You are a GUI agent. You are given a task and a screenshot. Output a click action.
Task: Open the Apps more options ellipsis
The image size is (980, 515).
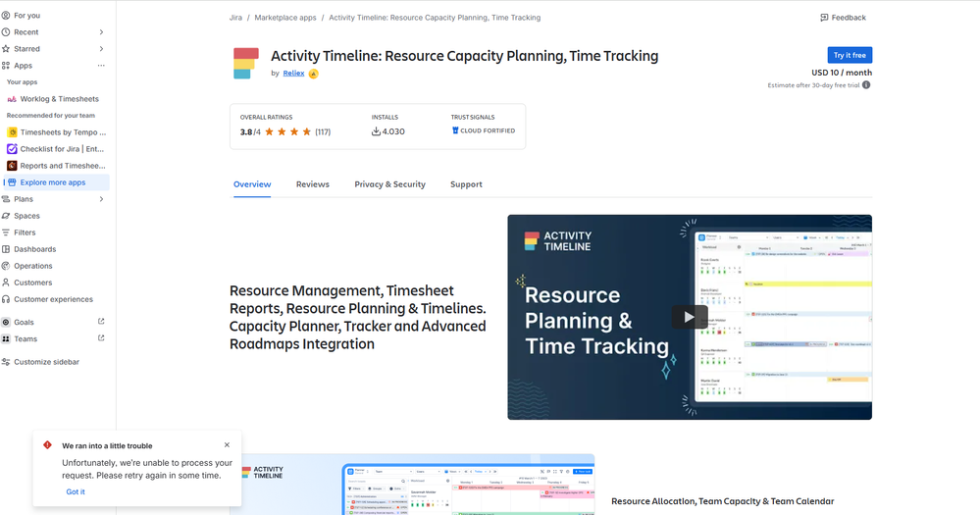pos(101,66)
